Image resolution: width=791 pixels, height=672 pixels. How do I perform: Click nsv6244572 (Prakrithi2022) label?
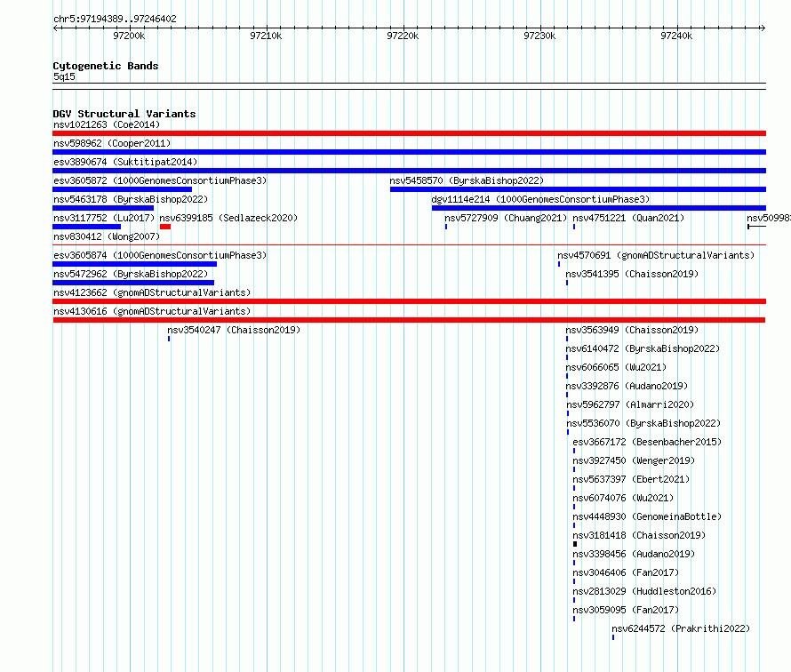tap(681, 628)
